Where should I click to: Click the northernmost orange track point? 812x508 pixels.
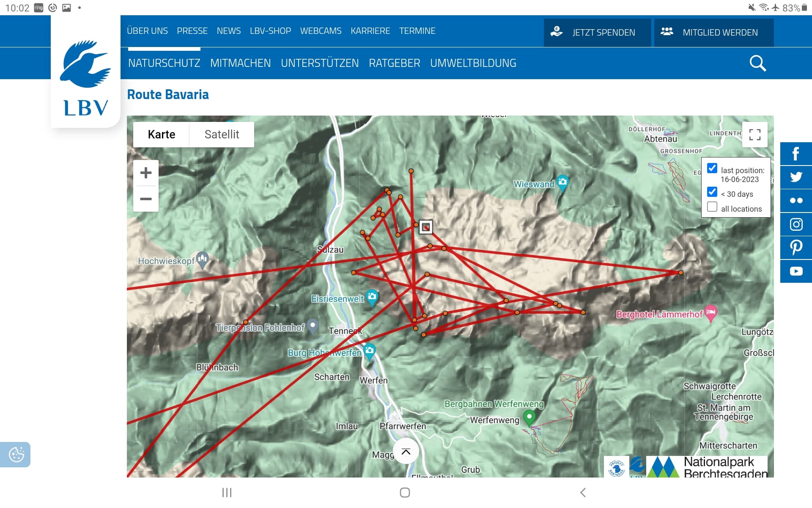(411, 171)
